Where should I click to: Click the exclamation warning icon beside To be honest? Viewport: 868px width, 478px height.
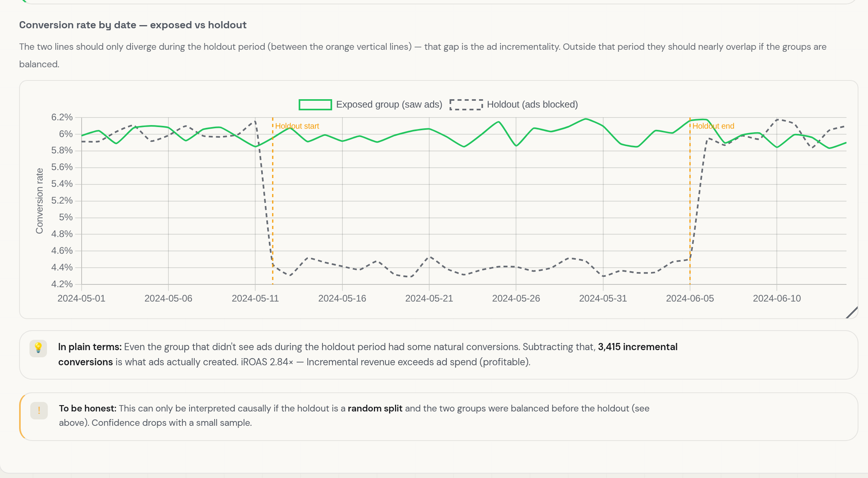tap(39, 410)
